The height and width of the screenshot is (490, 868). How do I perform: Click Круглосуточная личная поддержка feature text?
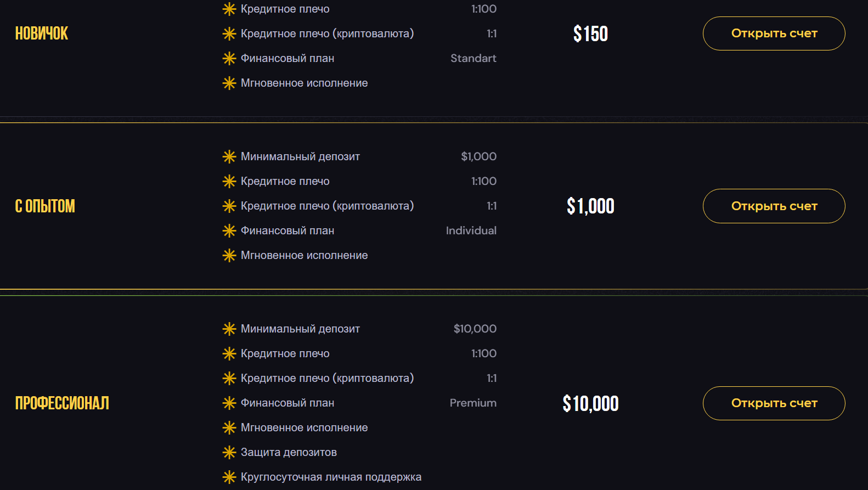[331, 477]
